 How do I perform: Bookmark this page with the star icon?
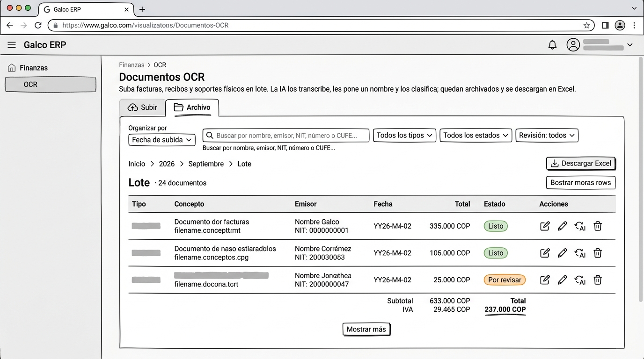tap(586, 25)
